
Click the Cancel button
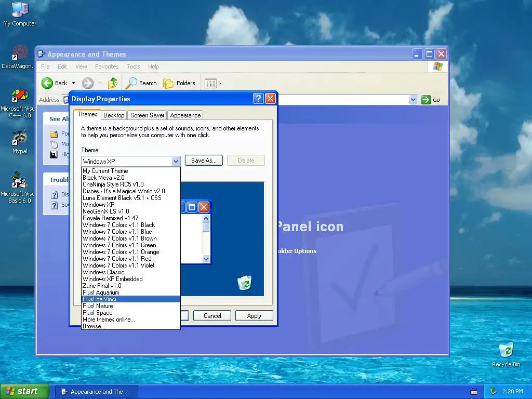click(x=212, y=316)
